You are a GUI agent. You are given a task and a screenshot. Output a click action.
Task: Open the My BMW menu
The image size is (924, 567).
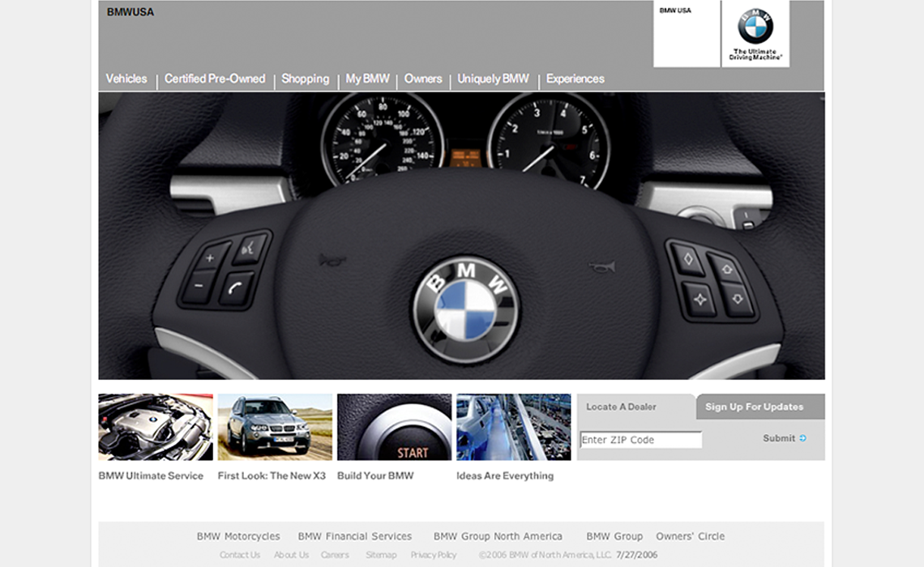pyautogui.click(x=367, y=79)
